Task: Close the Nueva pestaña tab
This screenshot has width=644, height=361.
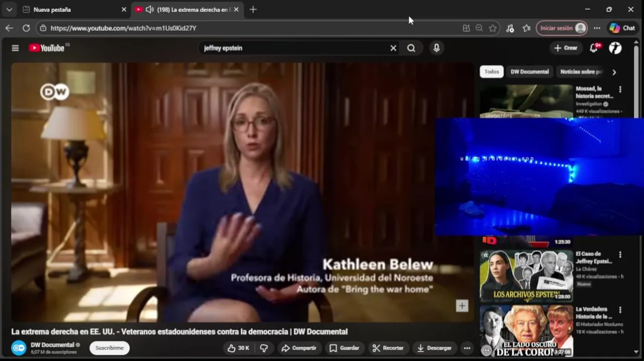Action: click(x=124, y=10)
